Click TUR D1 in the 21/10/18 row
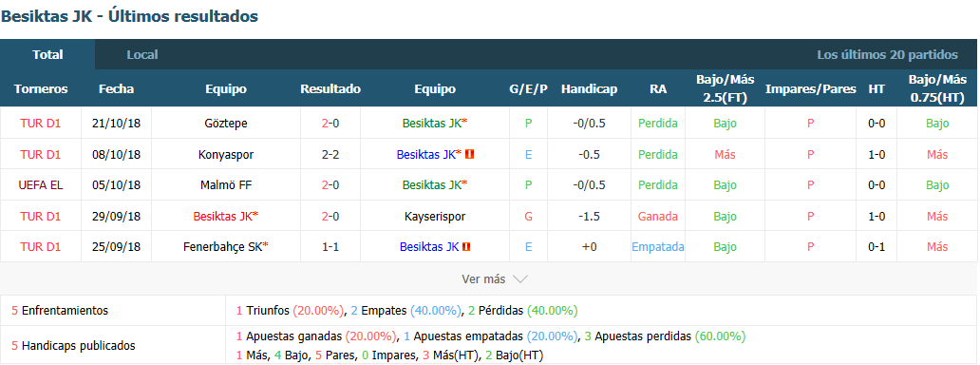The image size is (980, 365). 41,124
